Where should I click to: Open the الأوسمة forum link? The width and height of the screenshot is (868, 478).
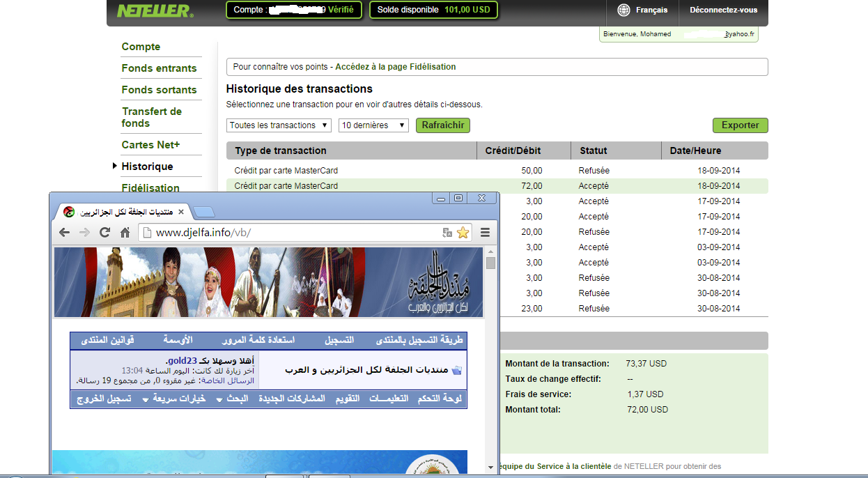tap(178, 341)
